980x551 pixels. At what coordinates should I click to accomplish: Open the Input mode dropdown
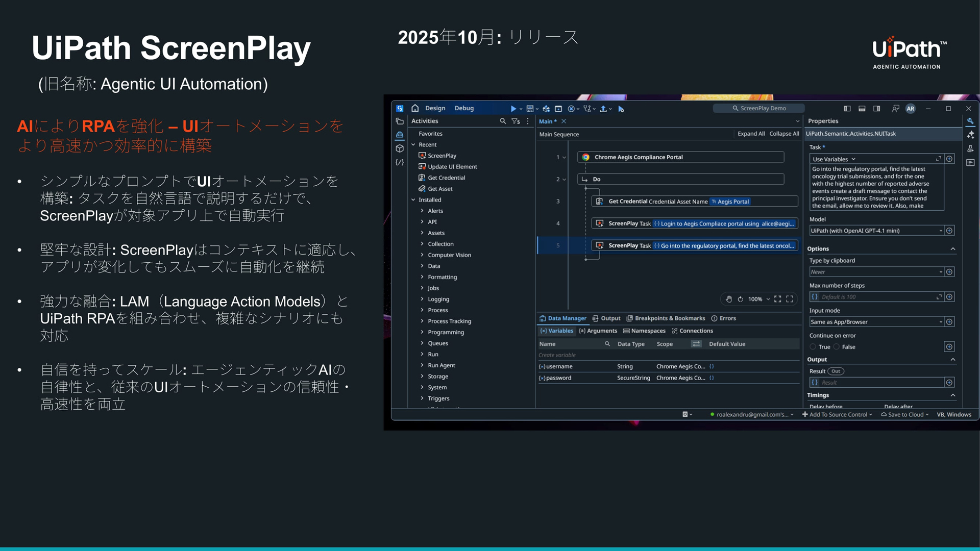(941, 322)
